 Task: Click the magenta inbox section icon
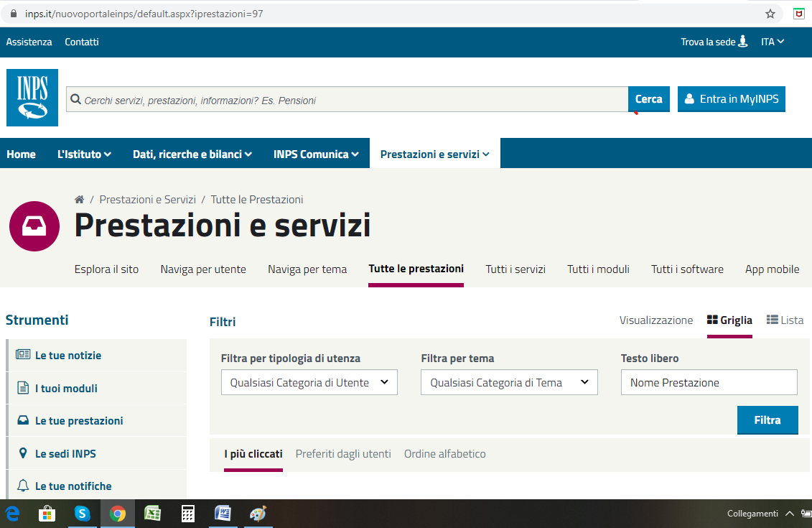click(34, 226)
